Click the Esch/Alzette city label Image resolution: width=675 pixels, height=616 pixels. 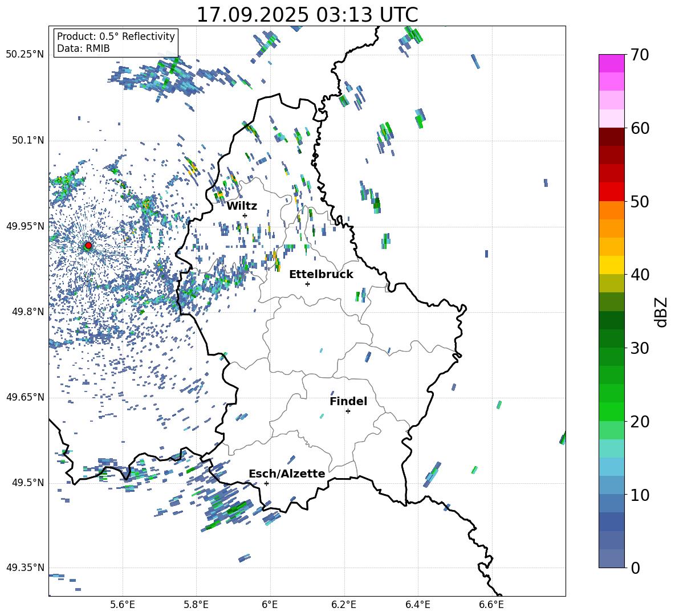coord(287,474)
